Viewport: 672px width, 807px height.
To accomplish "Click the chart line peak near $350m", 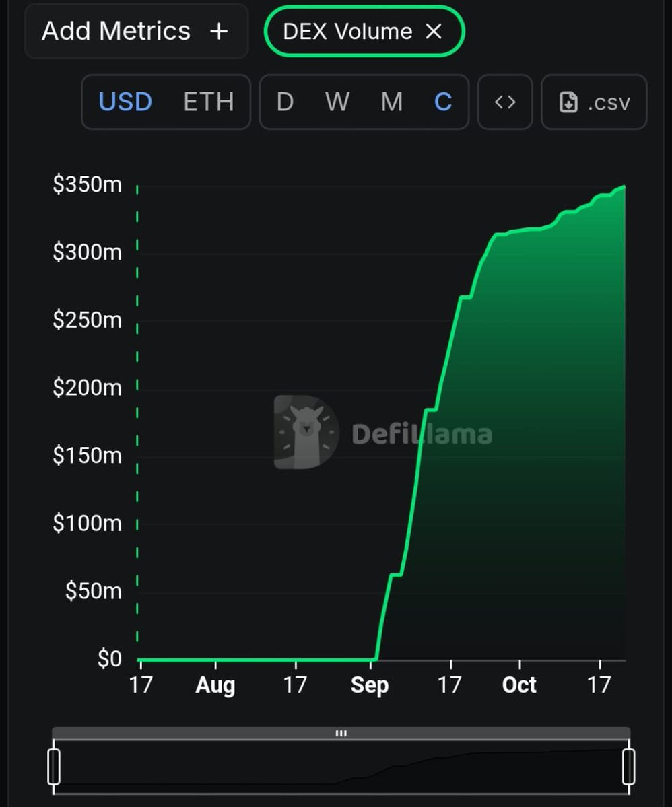I will (x=624, y=187).
